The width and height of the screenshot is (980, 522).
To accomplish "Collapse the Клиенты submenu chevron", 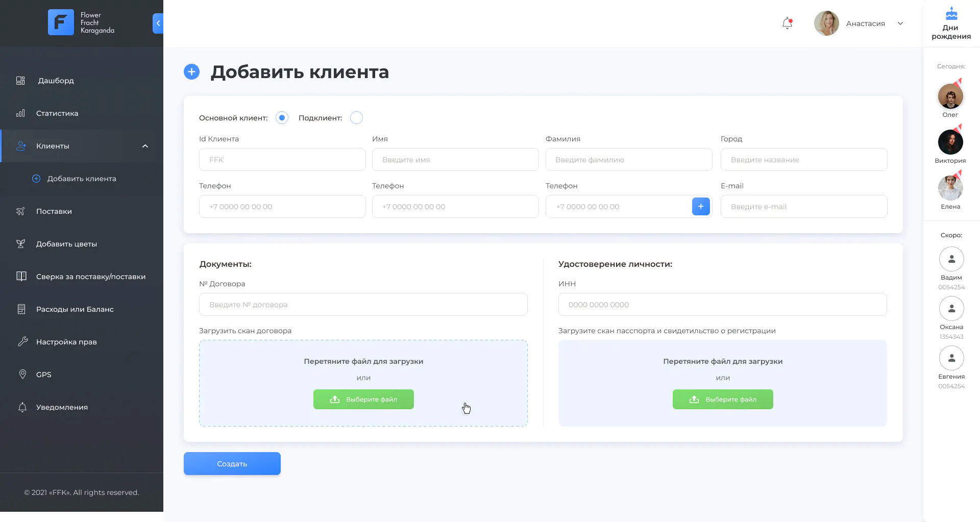I will click(x=145, y=146).
